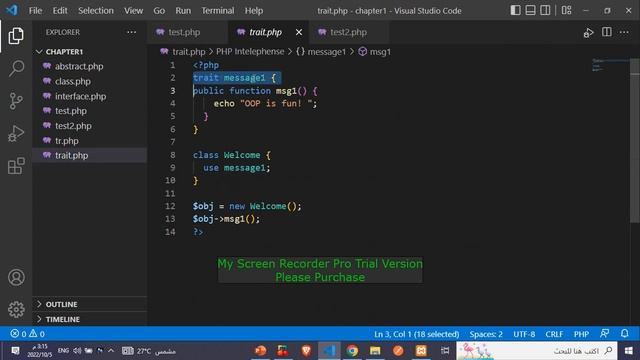Click the editor minimap
This screenshot has height=360, width=640.
click(x=610, y=65)
